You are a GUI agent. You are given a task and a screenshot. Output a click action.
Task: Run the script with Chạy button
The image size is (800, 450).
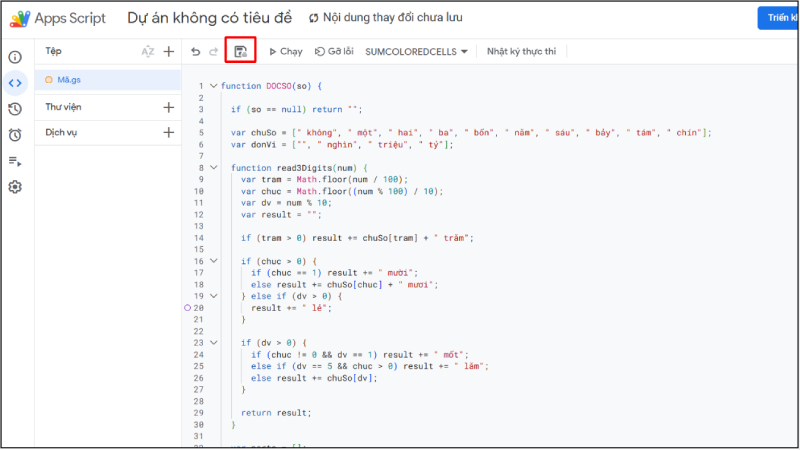point(286,52)
